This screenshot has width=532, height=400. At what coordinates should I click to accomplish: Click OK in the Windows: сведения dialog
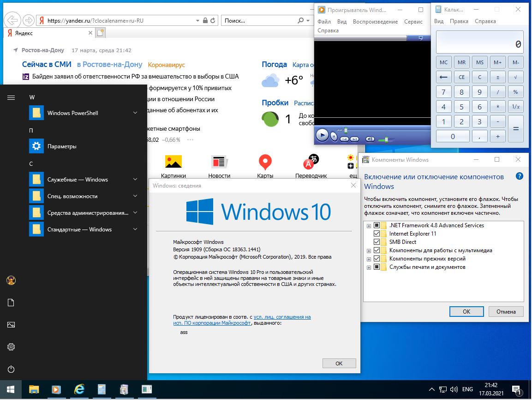[339, 364]
